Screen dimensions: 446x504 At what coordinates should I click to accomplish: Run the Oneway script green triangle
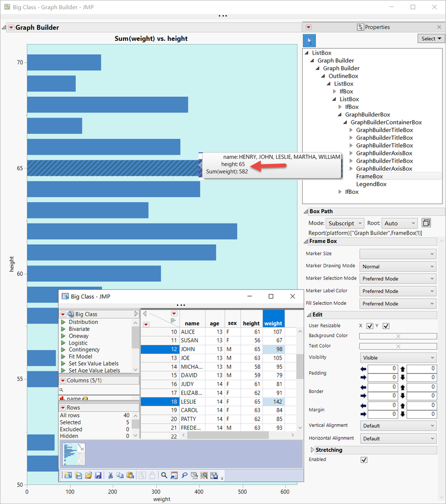tap(64, 336)
